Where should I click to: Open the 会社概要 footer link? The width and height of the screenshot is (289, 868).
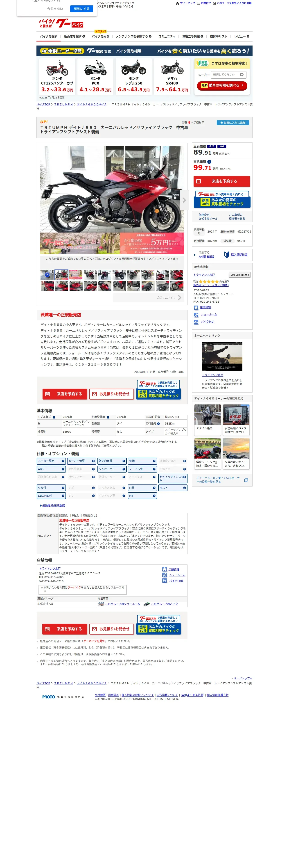100,695
